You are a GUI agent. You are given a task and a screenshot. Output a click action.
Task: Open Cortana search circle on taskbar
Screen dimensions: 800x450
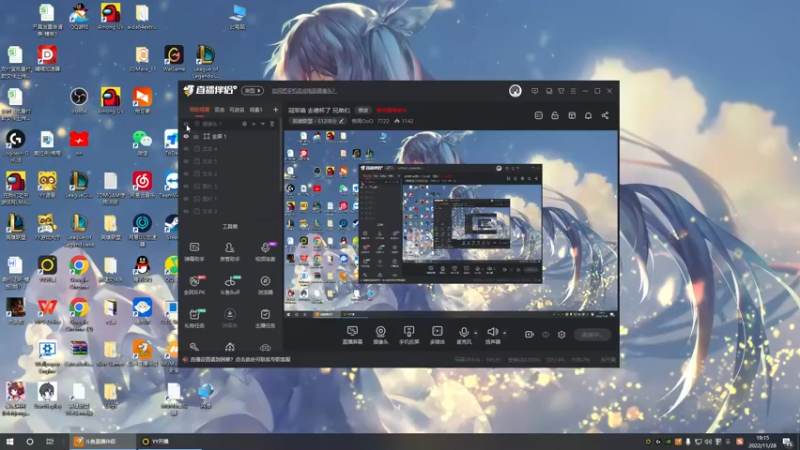(30, 441)
